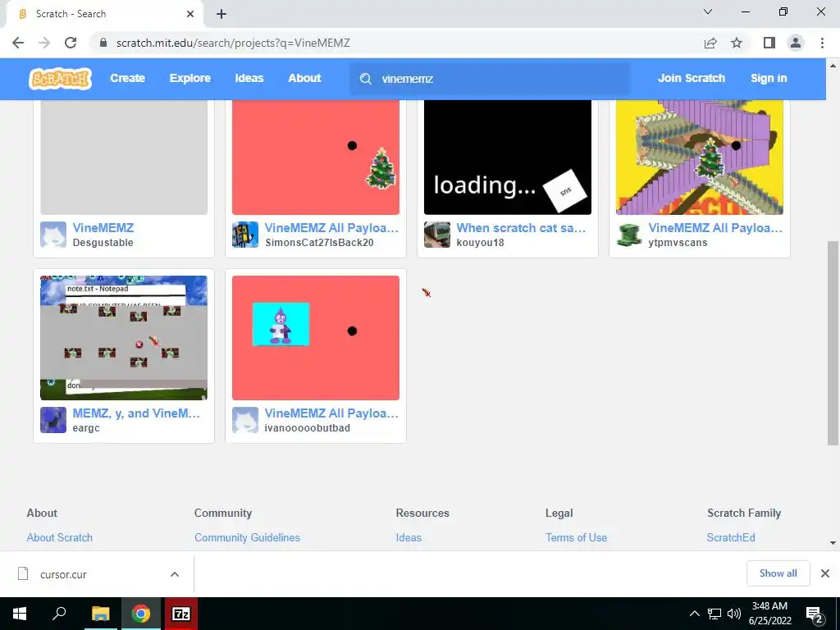This screenshot has width=840, height=630.
Task: Click the search magnifier icon beside vinememz
Action: pyautogui.click(x=366, y=79)
